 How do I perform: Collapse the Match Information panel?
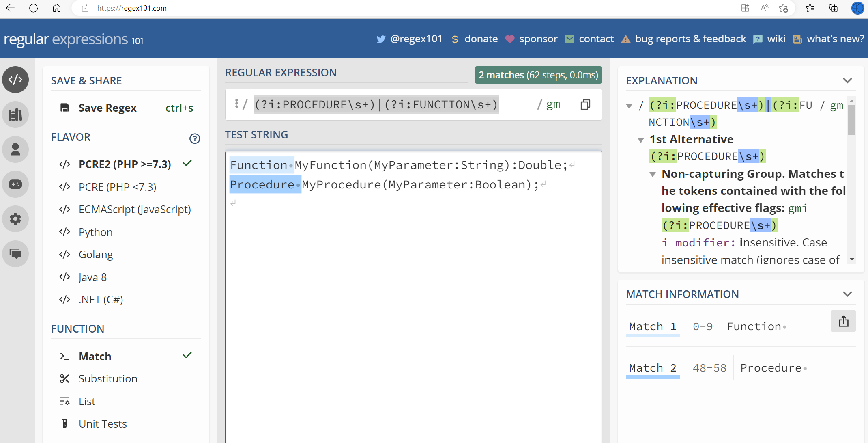click(x=848, y=294)
